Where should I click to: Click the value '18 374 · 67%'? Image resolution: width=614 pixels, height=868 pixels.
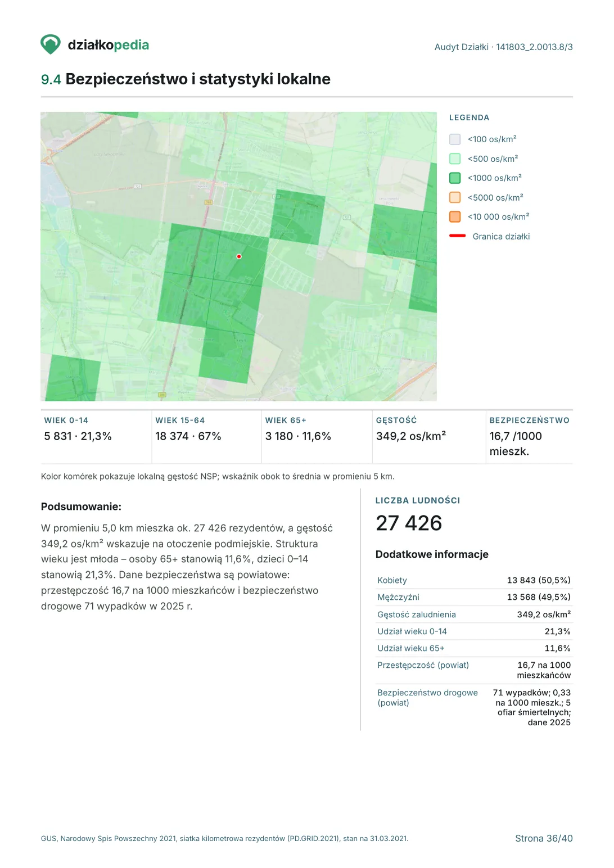[x=188, y=436]
